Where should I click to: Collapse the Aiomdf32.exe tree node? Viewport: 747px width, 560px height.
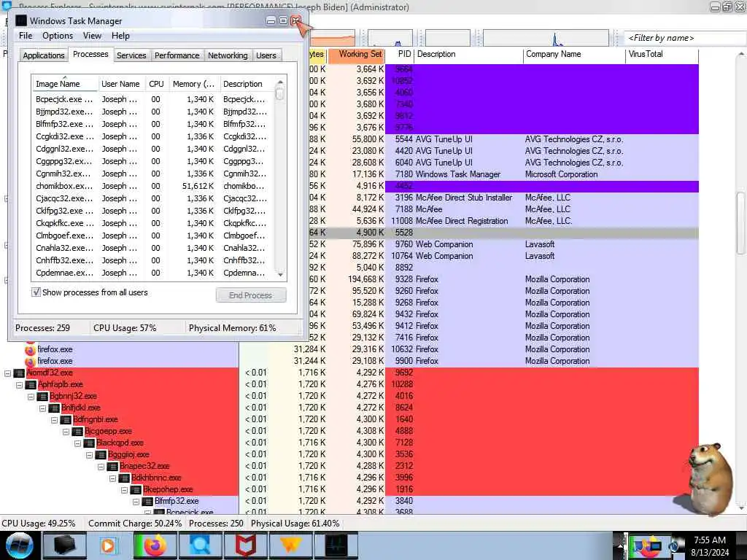point(7,373)
